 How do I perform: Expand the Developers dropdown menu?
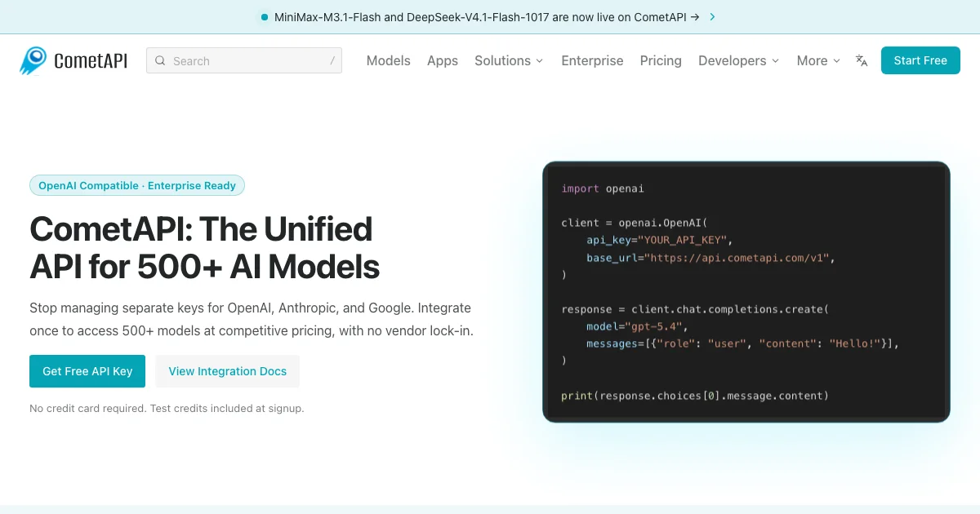coord(738,60)
